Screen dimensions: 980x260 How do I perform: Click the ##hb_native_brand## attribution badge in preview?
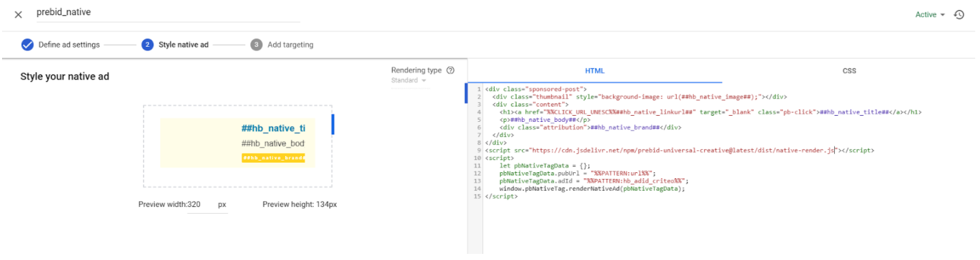(273, 158)
